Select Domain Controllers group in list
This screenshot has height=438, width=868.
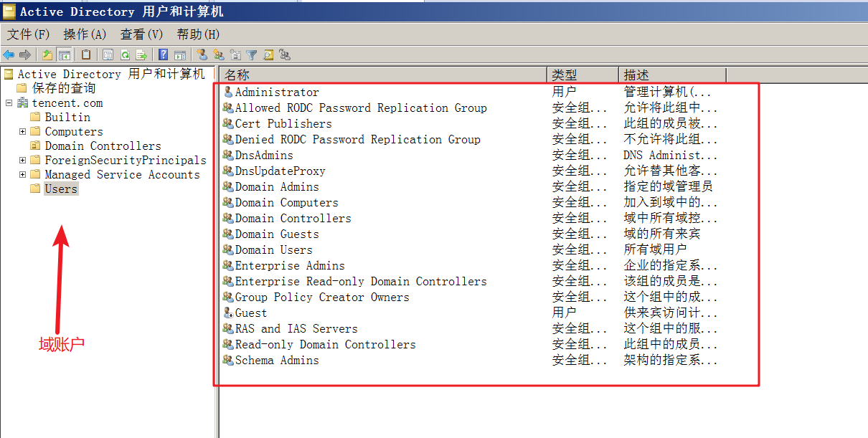click(x=293, y=218)
